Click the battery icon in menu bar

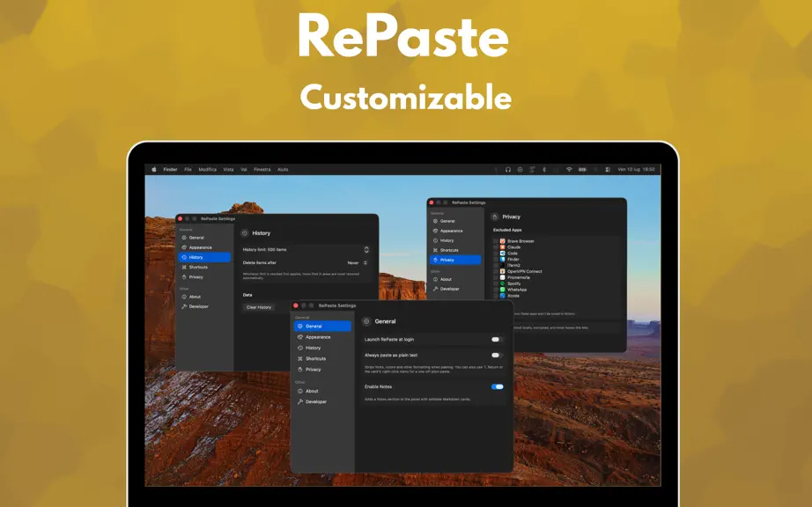583,169
